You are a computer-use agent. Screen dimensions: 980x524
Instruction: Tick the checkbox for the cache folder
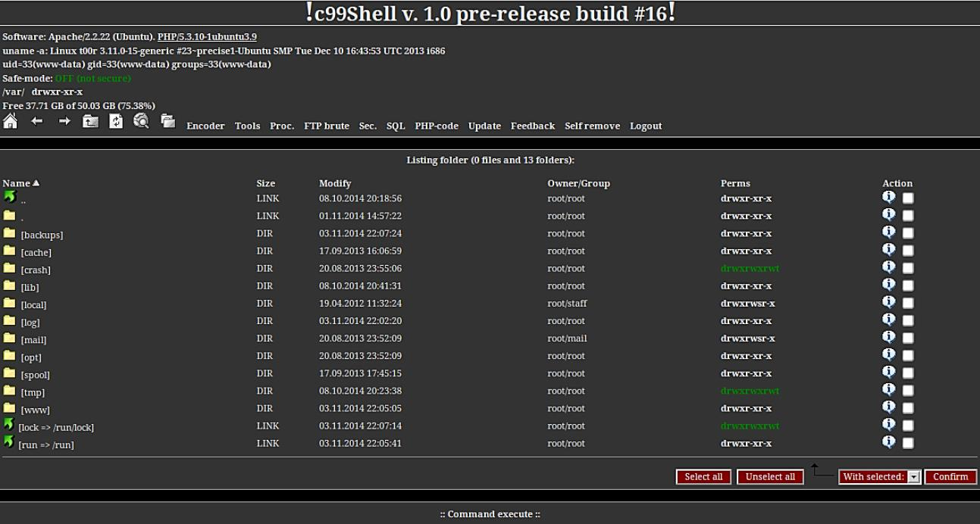point(908,251)
